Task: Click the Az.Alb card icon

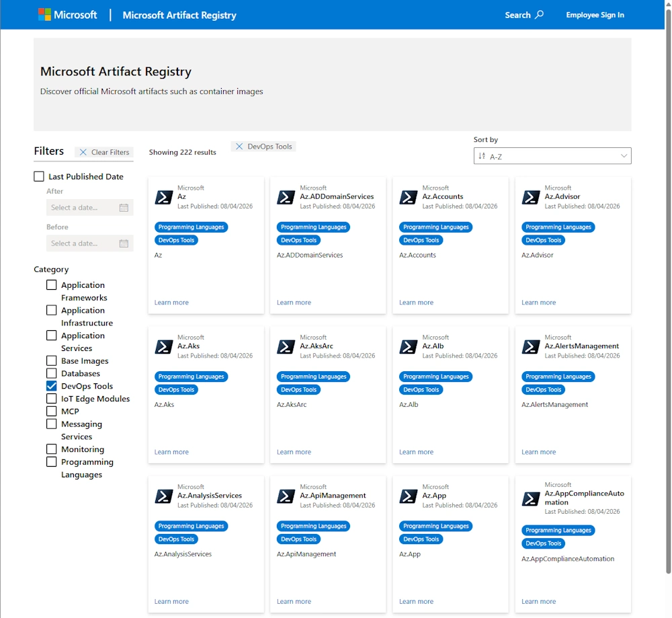Action: point(409,346)
